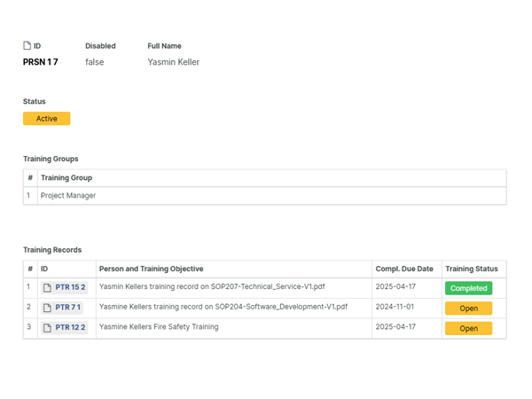The height and width of the screenshot is (399, 532).
Task: Click the Person and Training Objective column header
Action: (x=151, y=269)
